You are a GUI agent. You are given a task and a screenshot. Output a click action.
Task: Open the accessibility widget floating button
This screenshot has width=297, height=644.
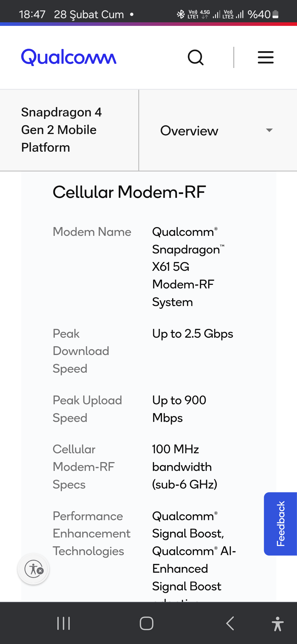pyautogui.click(x=34, y=569)
